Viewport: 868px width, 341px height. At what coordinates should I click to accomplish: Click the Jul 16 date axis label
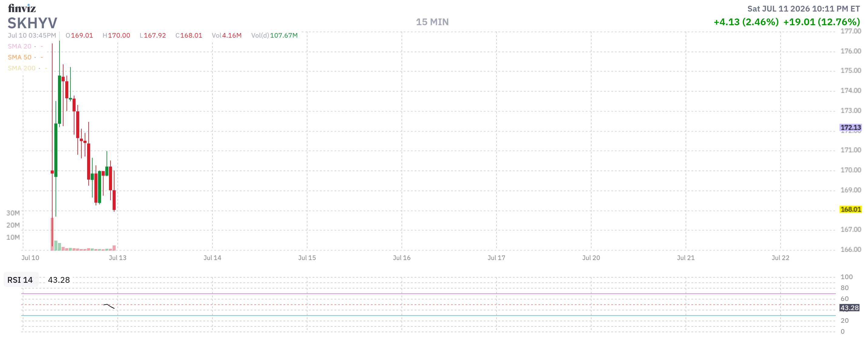pyautogui.click(x=402, y=258)
